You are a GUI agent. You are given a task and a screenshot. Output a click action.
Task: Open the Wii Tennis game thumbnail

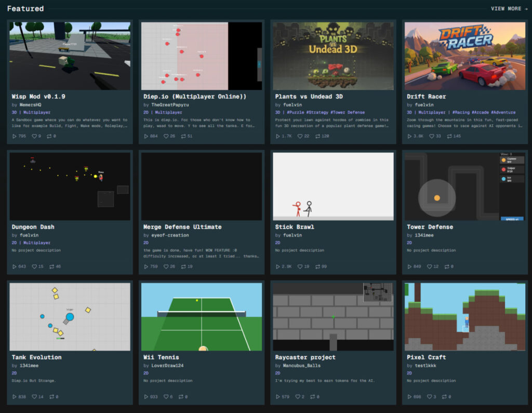202,316
